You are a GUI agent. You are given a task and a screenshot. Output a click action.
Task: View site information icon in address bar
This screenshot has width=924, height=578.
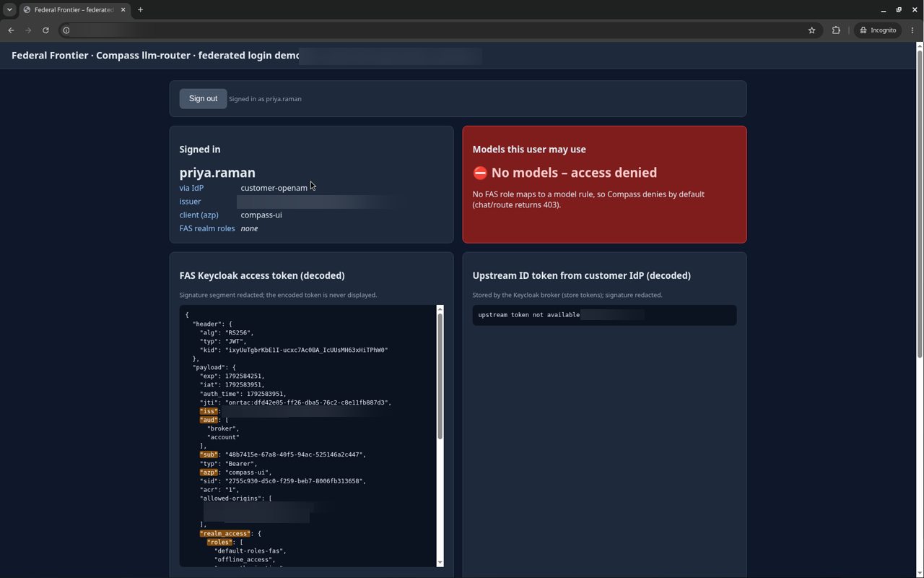[66, 30]
